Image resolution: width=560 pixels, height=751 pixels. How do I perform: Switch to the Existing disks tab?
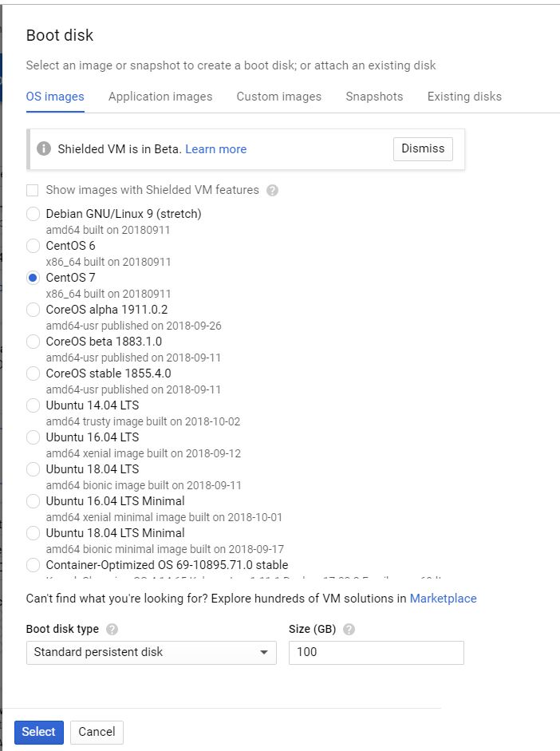pos(464,97)
